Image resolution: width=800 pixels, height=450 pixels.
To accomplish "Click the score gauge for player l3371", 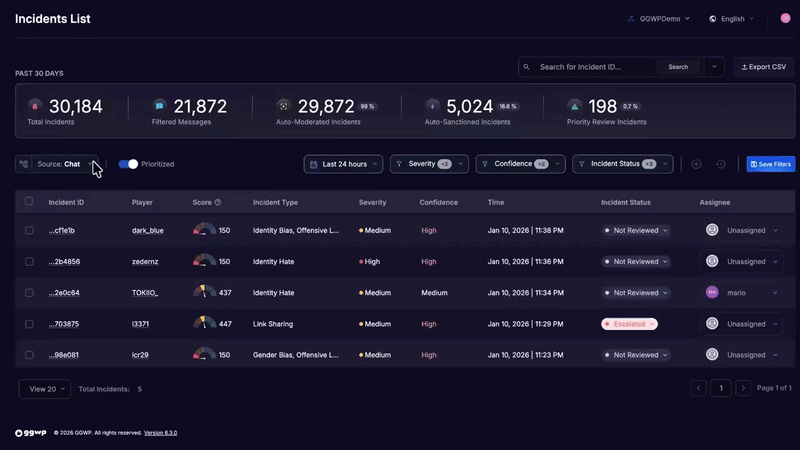I will (204, 324).
